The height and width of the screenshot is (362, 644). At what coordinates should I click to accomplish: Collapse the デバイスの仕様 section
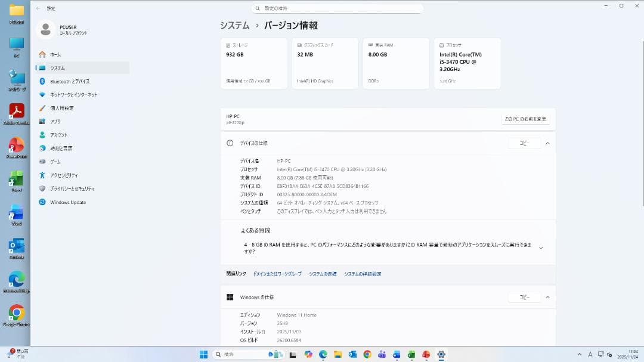pyautogui.click(x=547, y=143)
